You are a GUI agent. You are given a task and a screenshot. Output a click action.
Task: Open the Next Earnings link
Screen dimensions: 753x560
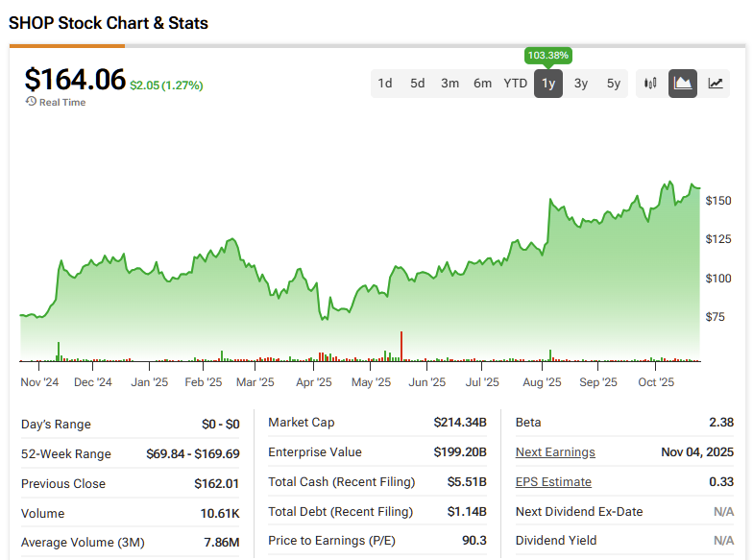555,452
